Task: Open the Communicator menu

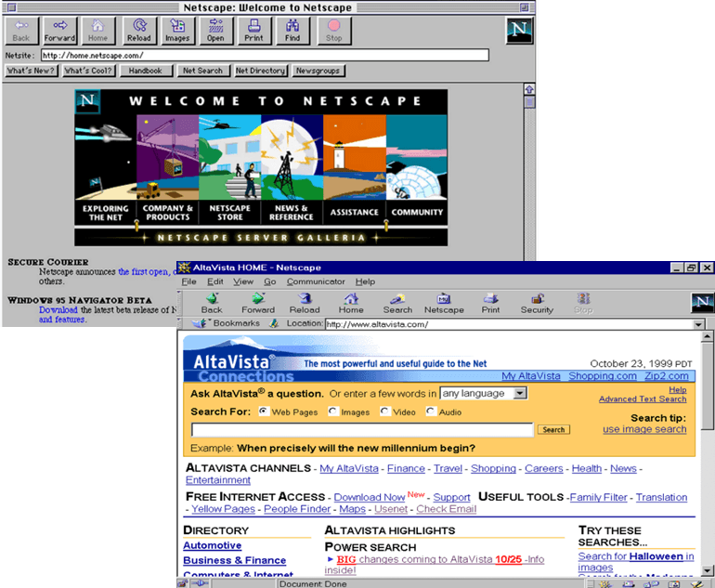Action: pos(316,281)
